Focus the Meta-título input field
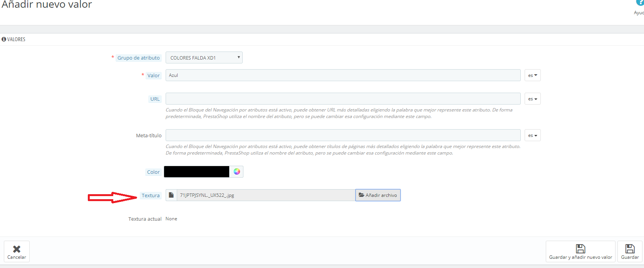Viewport: 644px width, 268px height. 343,135
